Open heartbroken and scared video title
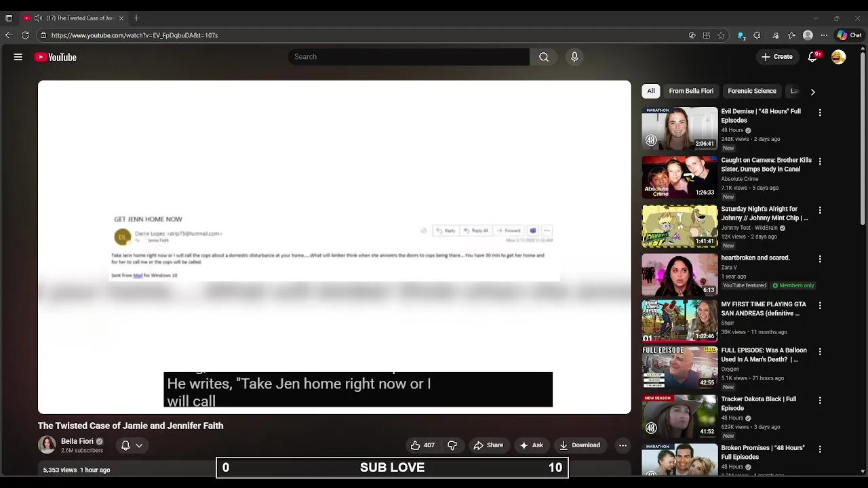The height and width of the screenshot is (488, 868). [x=755, y=258]
